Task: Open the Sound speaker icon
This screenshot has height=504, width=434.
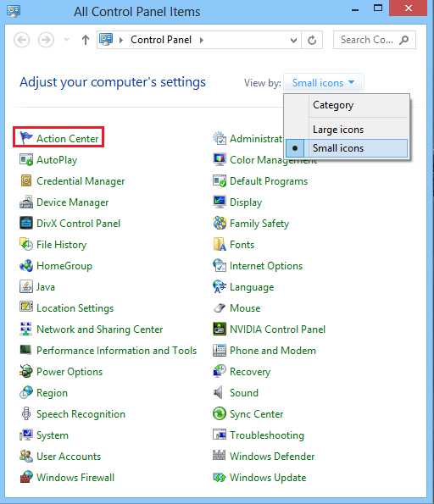Action: point(218,392)
